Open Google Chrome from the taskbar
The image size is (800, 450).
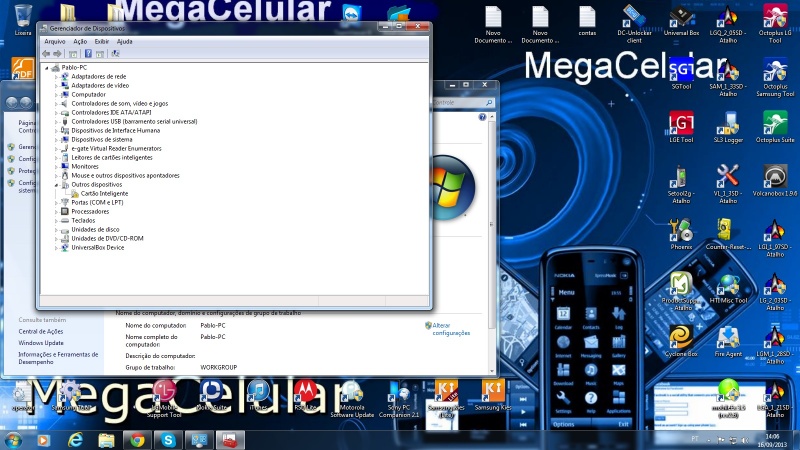pos(137,440)
